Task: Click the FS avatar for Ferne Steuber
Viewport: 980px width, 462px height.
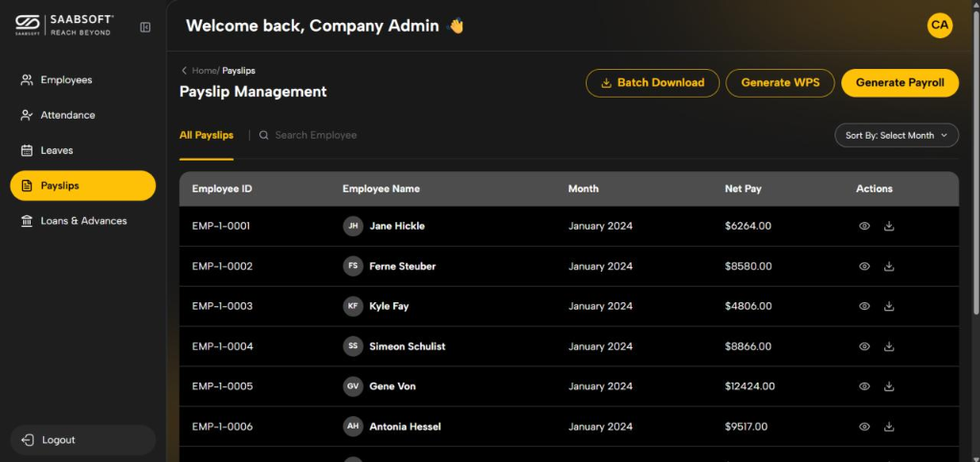Action: click(353, 266)
